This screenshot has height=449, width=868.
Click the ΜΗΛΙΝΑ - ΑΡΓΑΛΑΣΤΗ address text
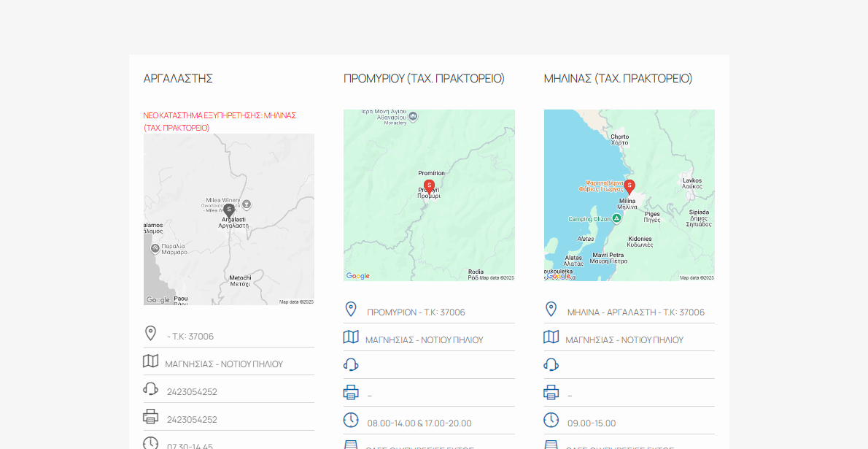636,312
